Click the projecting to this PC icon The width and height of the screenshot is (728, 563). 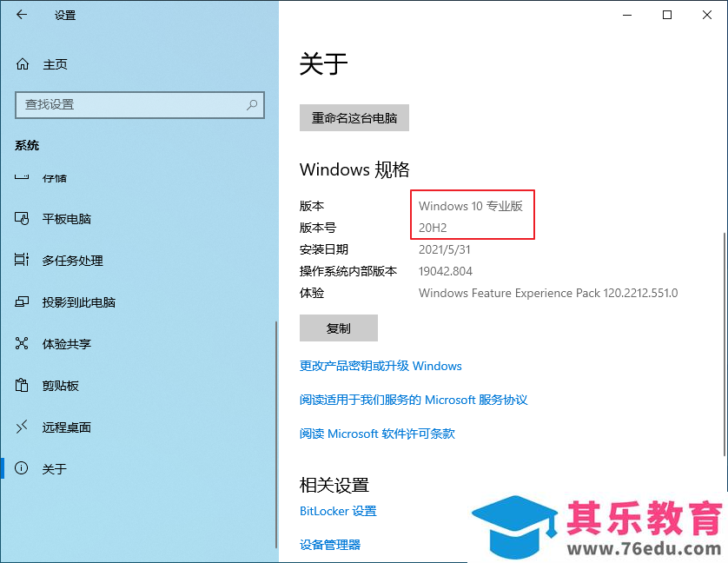22,302
